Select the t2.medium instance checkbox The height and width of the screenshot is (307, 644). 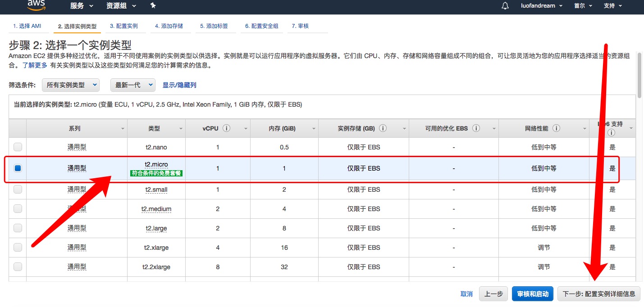click(18, 208)
